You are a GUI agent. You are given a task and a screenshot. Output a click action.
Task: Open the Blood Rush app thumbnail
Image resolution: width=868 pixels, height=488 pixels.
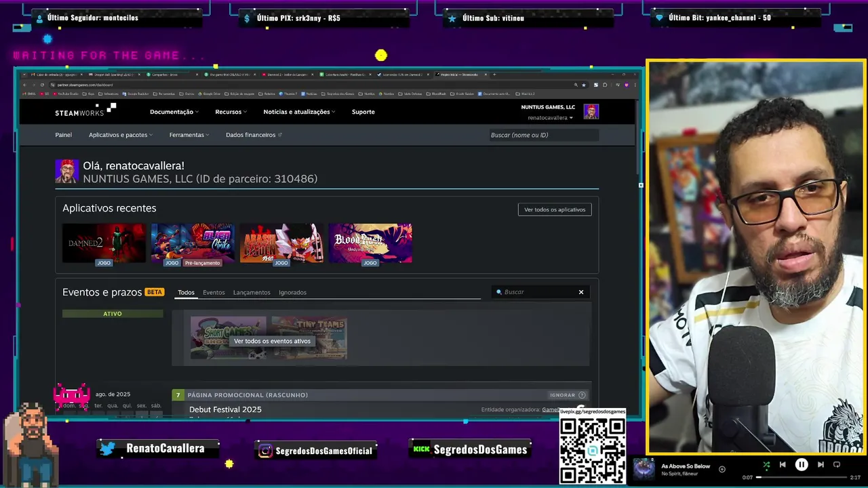[x=370, y=243]
